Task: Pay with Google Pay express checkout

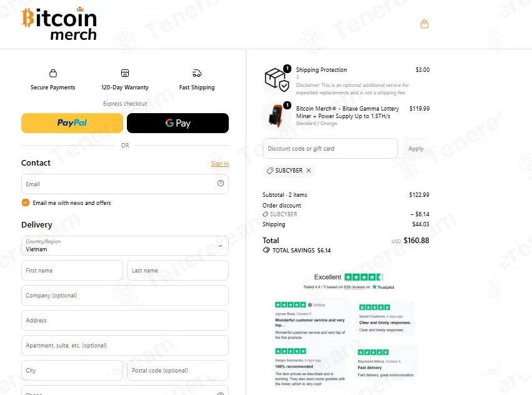Action: [x=178, y=123]
